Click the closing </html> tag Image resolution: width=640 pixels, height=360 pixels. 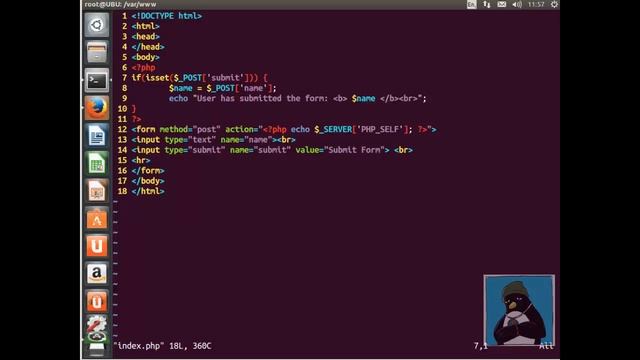(148, 191)
